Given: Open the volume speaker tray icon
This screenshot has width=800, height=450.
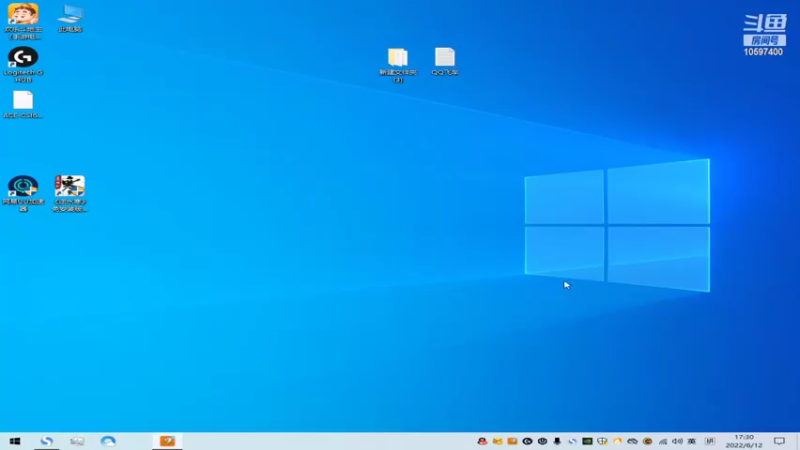Looking at the screenshot, I should click(677, 441).
